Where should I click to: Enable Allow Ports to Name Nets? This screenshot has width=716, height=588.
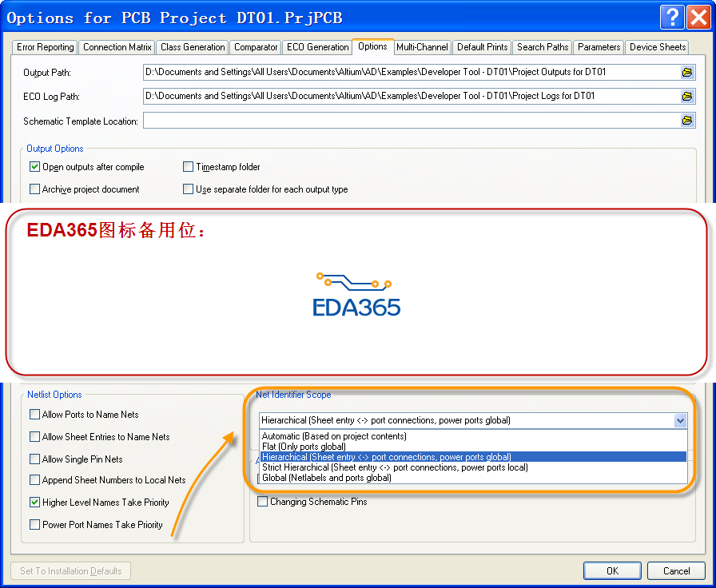click(x=34, y=415)
